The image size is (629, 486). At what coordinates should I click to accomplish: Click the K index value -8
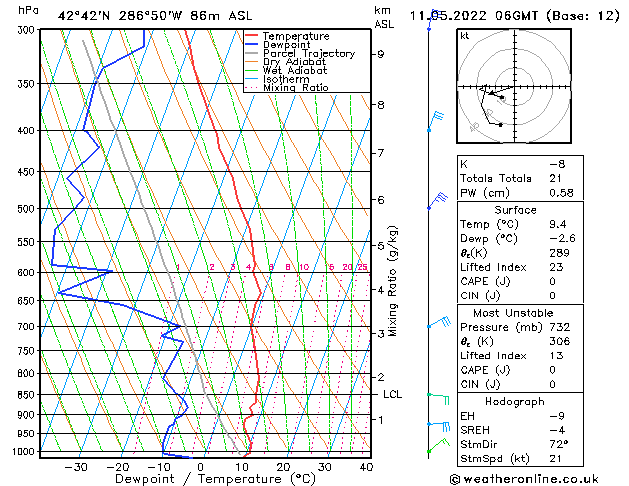point(557,164)
